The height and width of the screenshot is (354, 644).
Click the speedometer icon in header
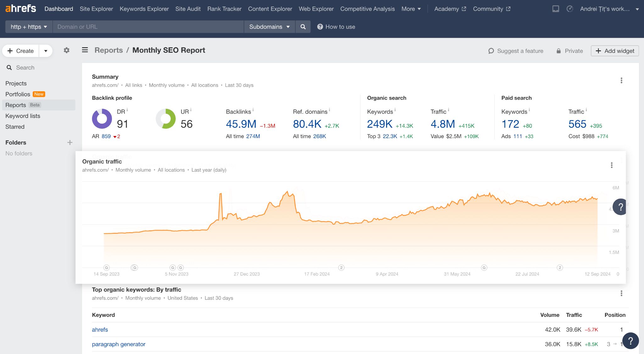[x=570, y=9]
